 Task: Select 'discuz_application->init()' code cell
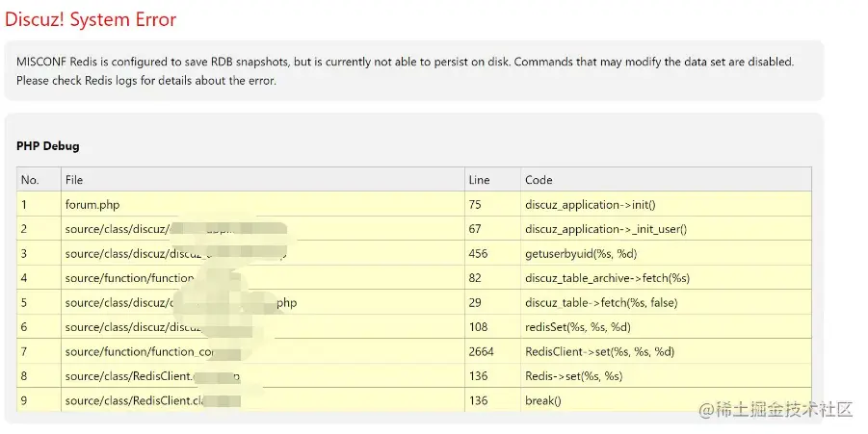[x=666, y=204]
